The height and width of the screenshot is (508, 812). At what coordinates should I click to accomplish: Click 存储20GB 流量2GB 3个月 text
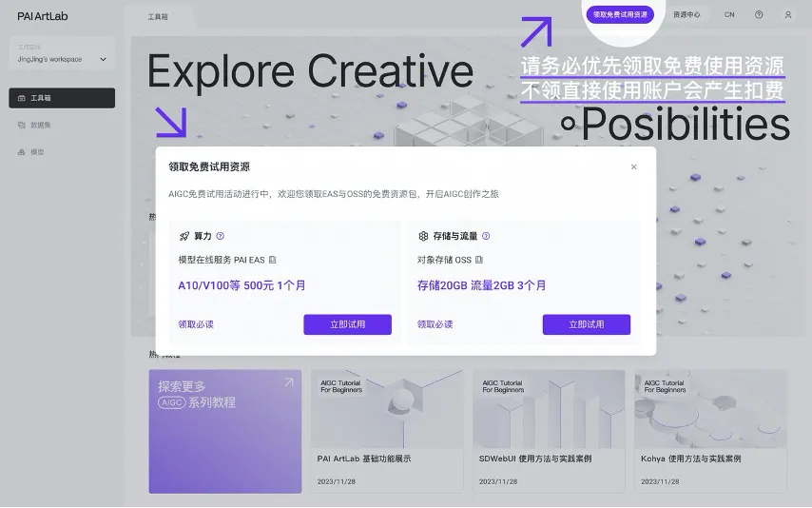click(482, 285)
